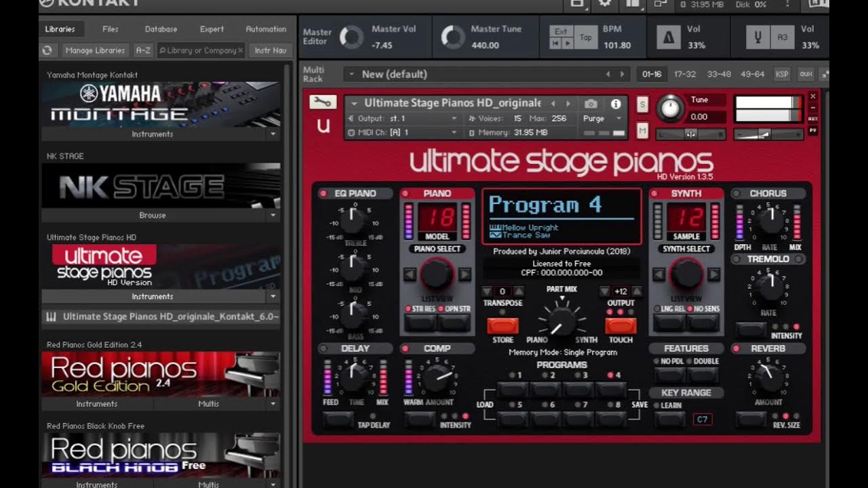Click the red STORE button

[x=502, y=326]
